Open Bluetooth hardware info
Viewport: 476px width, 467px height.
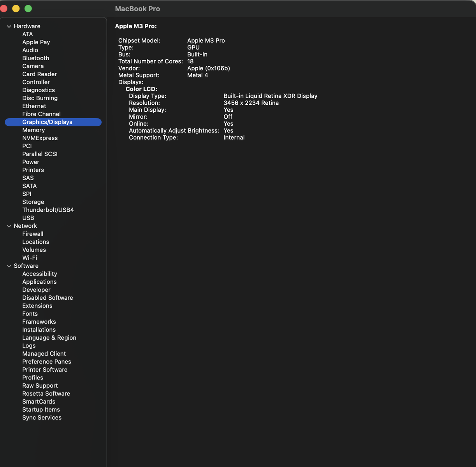pos(36,58)
